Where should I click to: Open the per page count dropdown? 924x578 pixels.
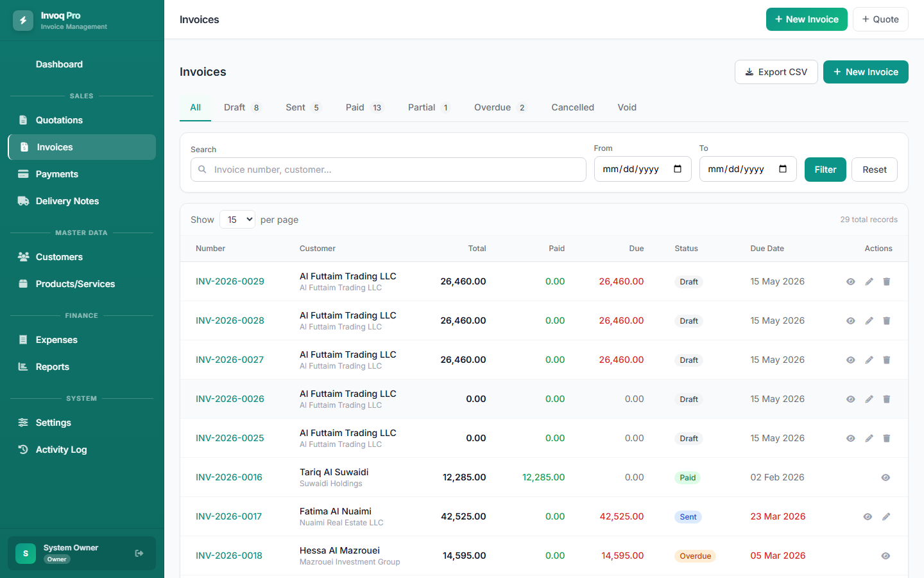[x=237, y=220]
